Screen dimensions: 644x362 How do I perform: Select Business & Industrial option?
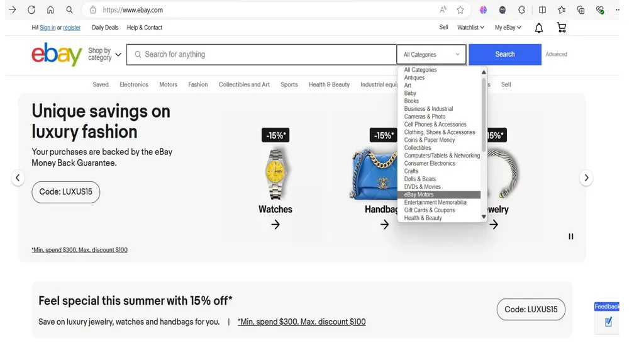428,109
